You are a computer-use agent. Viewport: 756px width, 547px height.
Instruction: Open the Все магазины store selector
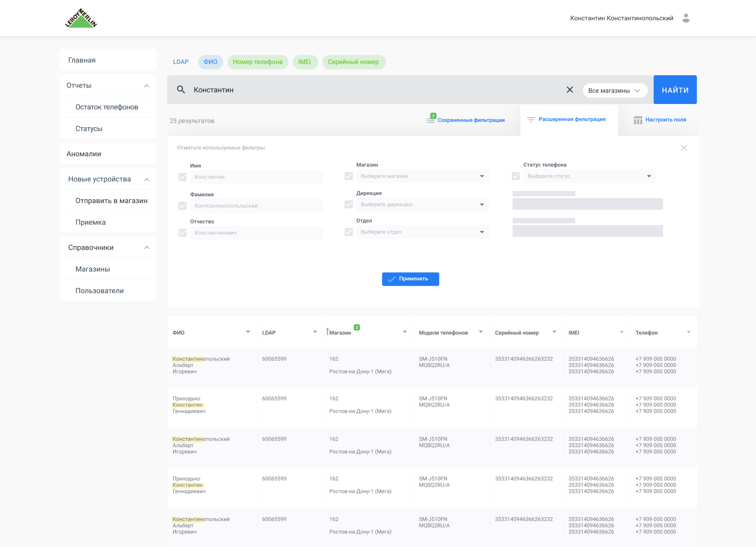point(615,91)
